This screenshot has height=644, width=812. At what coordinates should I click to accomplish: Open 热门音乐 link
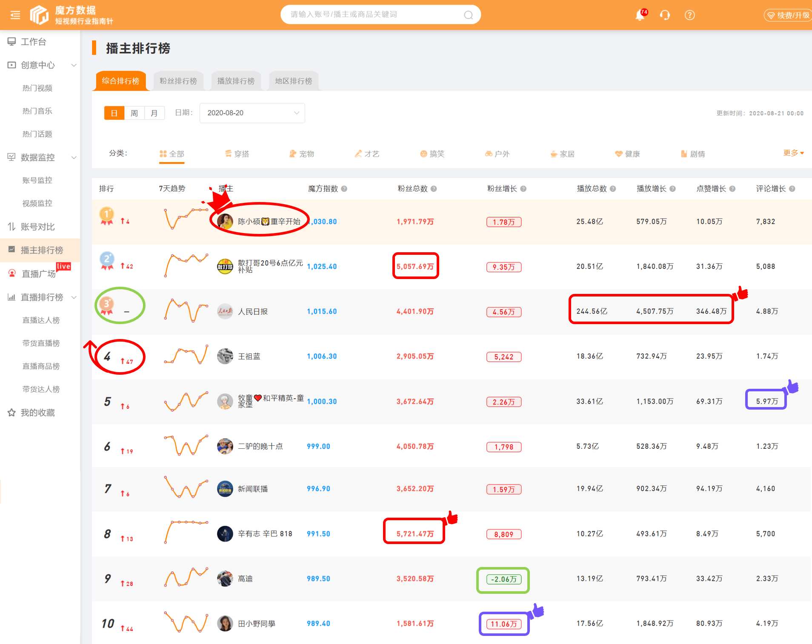[x=37, y=111]
